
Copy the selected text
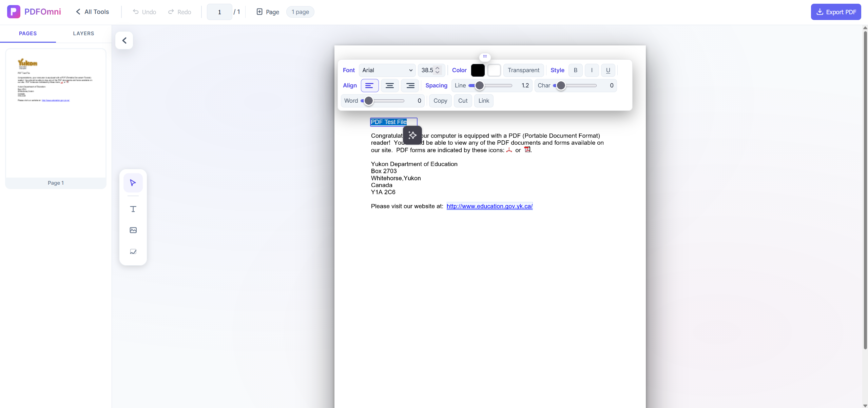(440, 101)
